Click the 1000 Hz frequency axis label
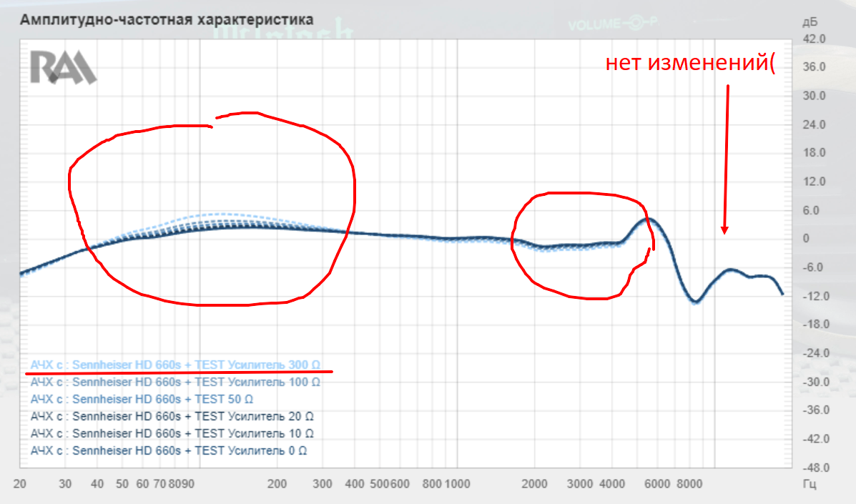The height and width of the screenshot is (504, 856). pyautogui.click(x=458, y=484)
